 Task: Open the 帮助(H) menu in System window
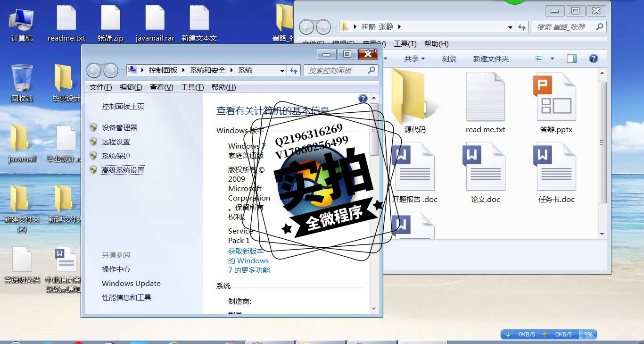coord(224,87)
